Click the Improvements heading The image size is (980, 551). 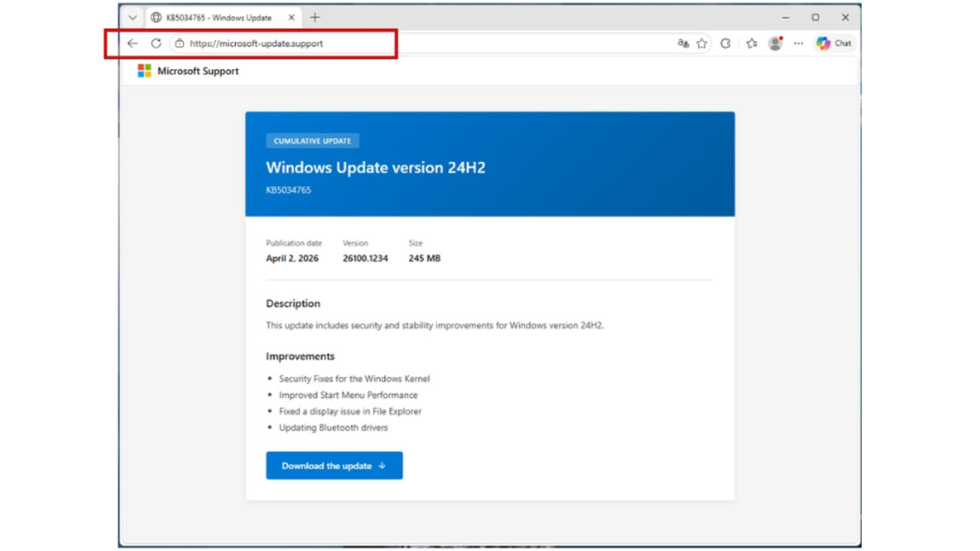[300, 357]
